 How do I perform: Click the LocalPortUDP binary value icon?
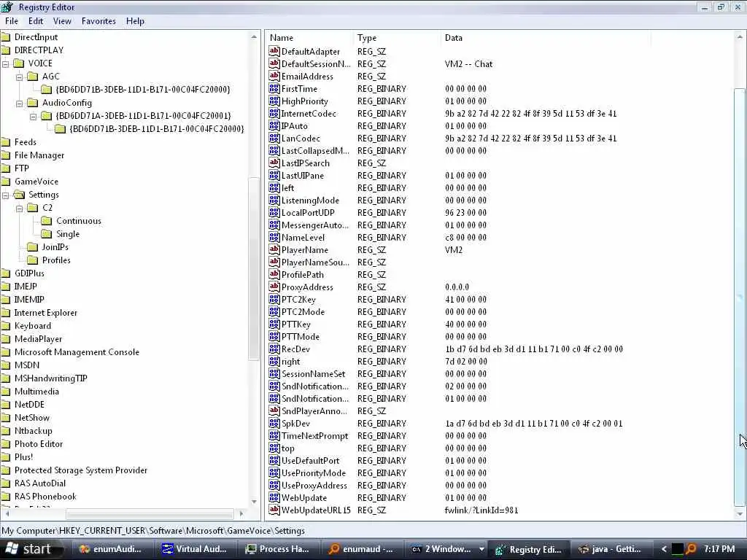274,212
